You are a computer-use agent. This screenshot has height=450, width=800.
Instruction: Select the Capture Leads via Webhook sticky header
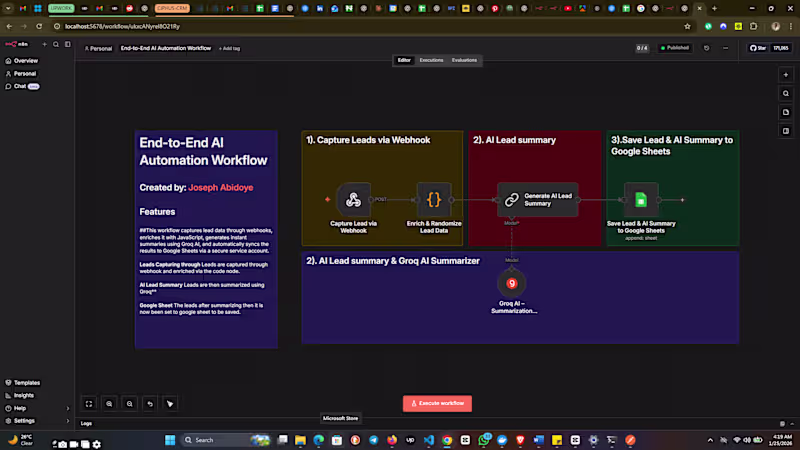click(368, 140)
